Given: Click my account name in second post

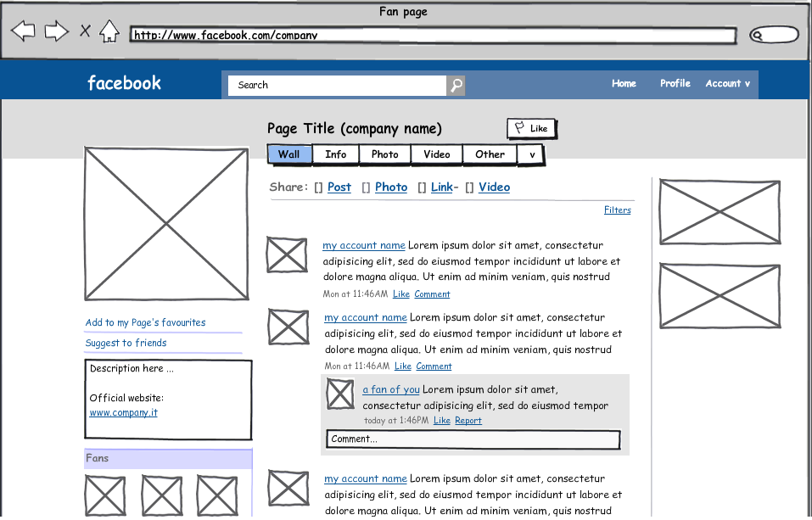Looking at the screenshot, I should (x=366, y=317).
